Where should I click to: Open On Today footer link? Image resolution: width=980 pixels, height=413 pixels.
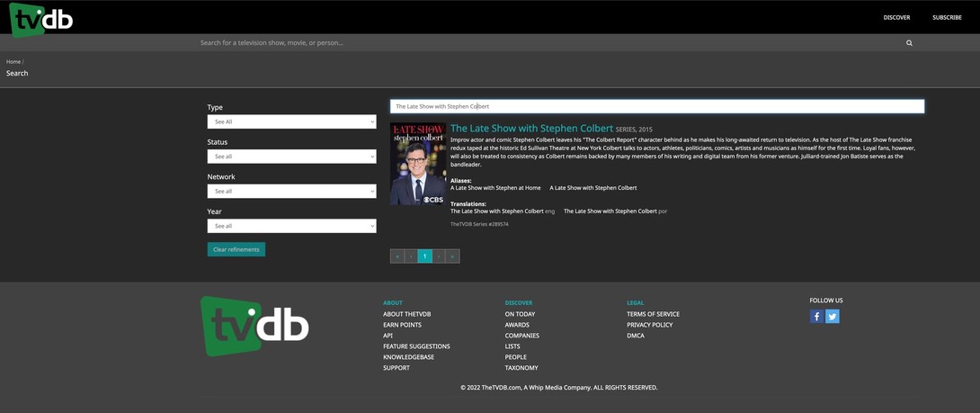coord(520,314)
